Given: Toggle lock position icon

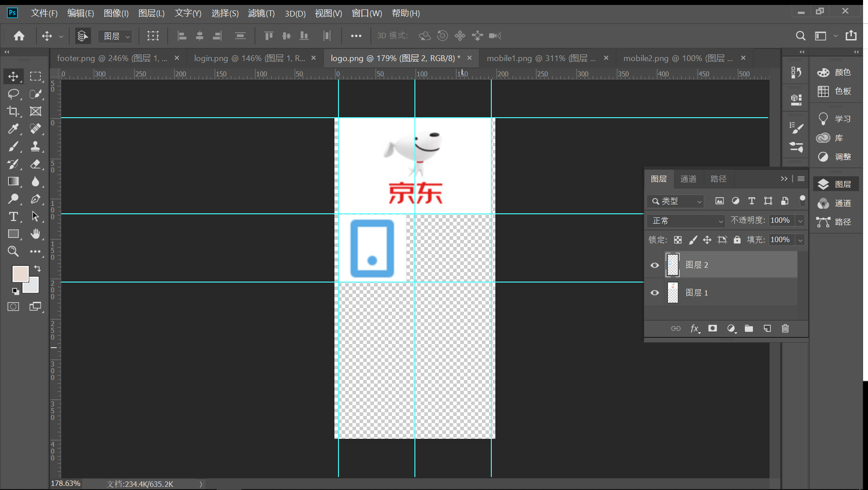Looking at the screenshot, I should click(x=707, y=240).
